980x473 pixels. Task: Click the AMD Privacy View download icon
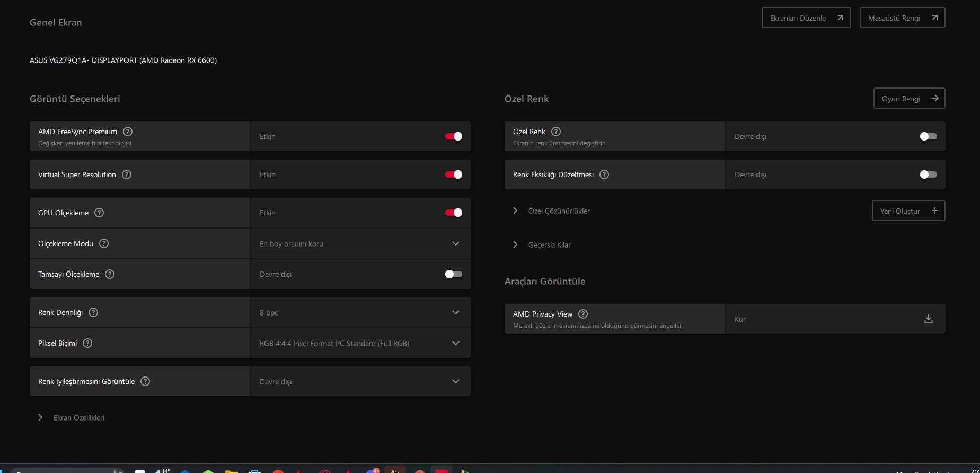coord(929,319)
